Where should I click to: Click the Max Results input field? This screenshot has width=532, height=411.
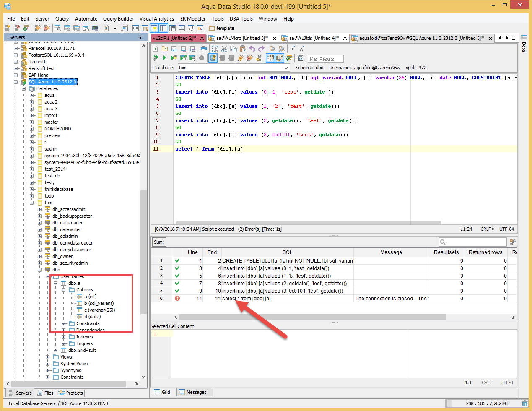coord(325,59)
